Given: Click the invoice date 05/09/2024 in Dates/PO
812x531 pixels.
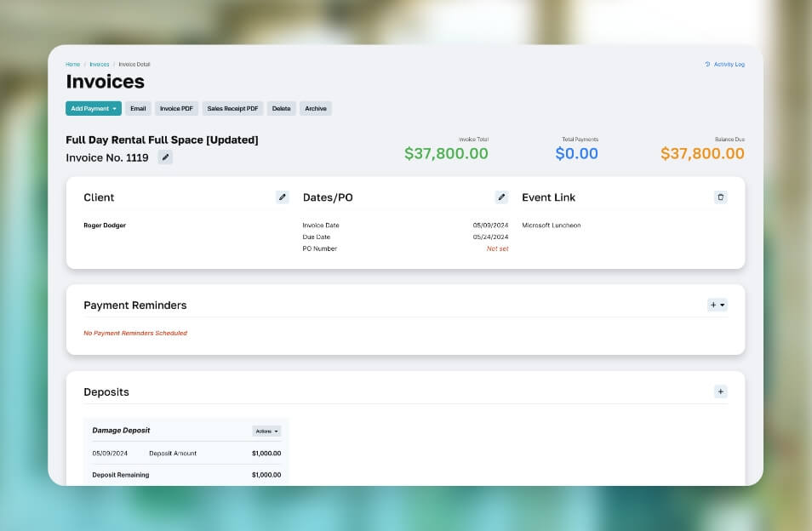Looking at the screenshot, I should tap(490, 226).
